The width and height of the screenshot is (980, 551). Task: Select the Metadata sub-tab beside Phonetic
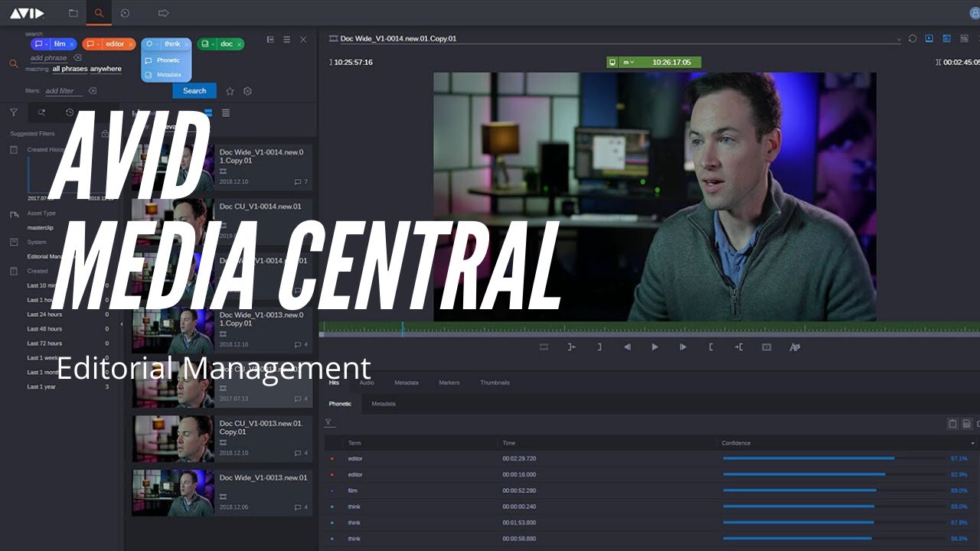pos(384,404)
